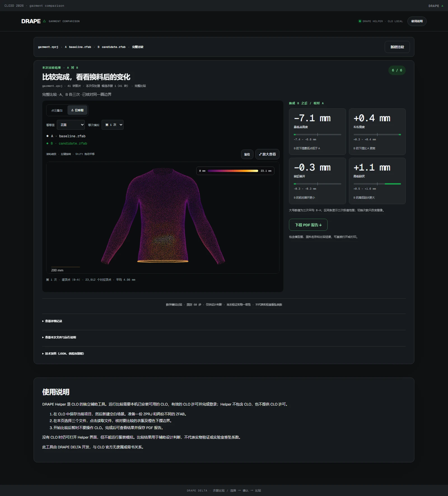
Task: Click the 0 mm to 23.1 mm color scale bar
Action: 233,171
